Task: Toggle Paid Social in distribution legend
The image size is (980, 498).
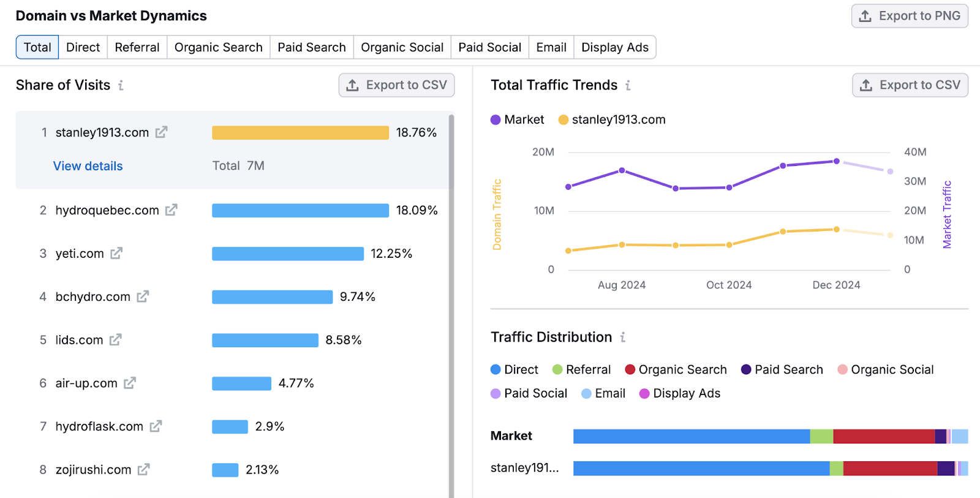Action: [x=529, y=393]
